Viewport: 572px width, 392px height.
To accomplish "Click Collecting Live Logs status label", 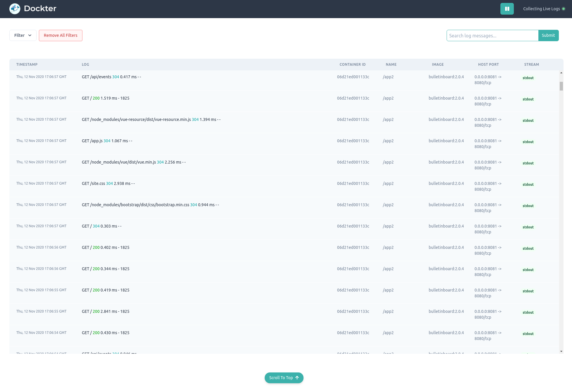I will [541, 9].
